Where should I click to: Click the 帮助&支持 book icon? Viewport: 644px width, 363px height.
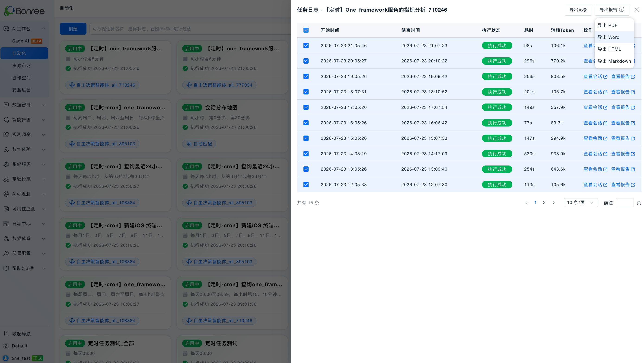click(6, 268)
